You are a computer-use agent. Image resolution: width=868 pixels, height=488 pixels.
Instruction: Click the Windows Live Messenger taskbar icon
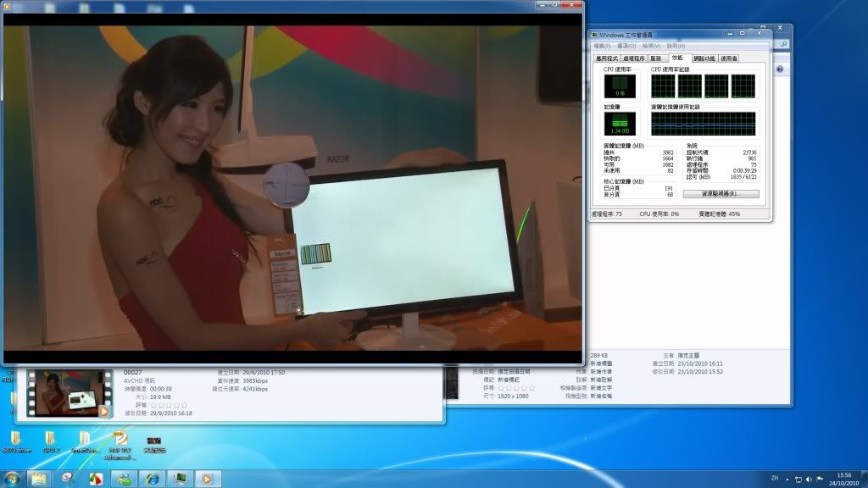123,479
